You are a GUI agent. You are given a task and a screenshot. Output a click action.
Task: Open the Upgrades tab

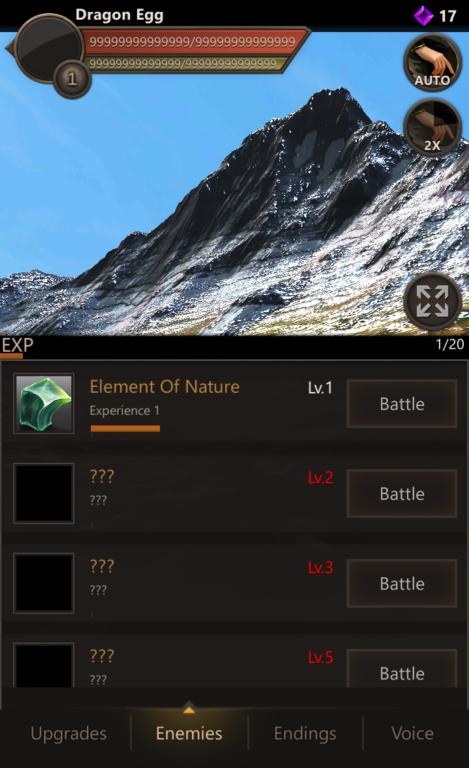69,733
